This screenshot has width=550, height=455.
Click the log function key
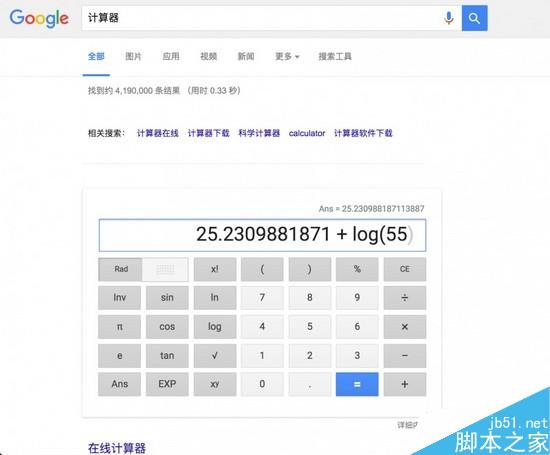click(215, 327)
